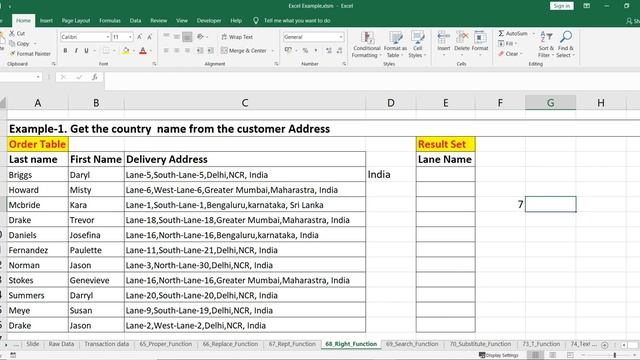Open the Font group dialog launcher

coord(154,64)
